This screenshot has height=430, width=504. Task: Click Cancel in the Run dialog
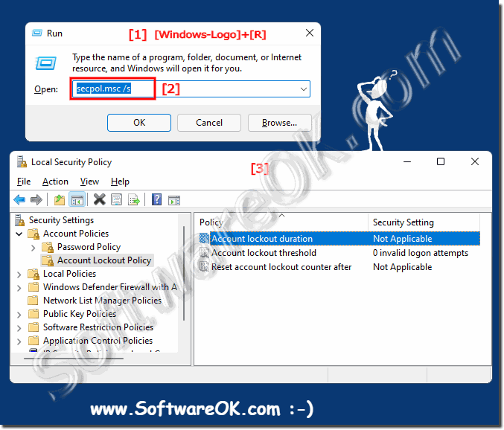pos(209,123)
